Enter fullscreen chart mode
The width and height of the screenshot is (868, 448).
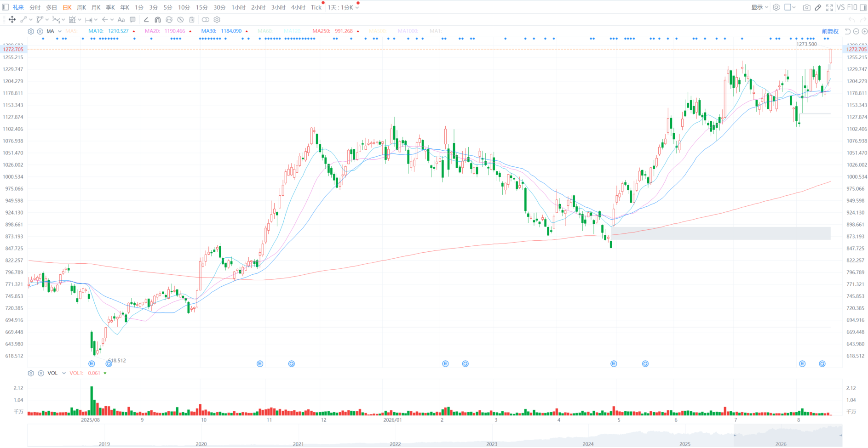(x=829, y=7)
